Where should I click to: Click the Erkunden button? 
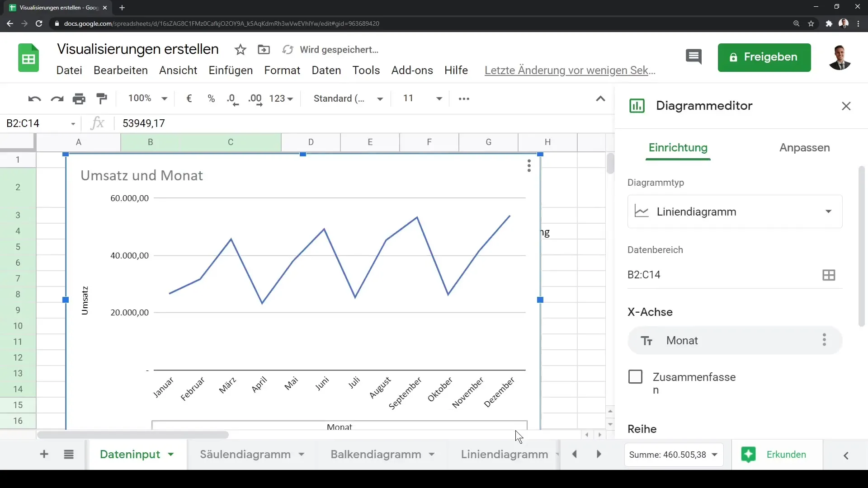click(776, 455)
